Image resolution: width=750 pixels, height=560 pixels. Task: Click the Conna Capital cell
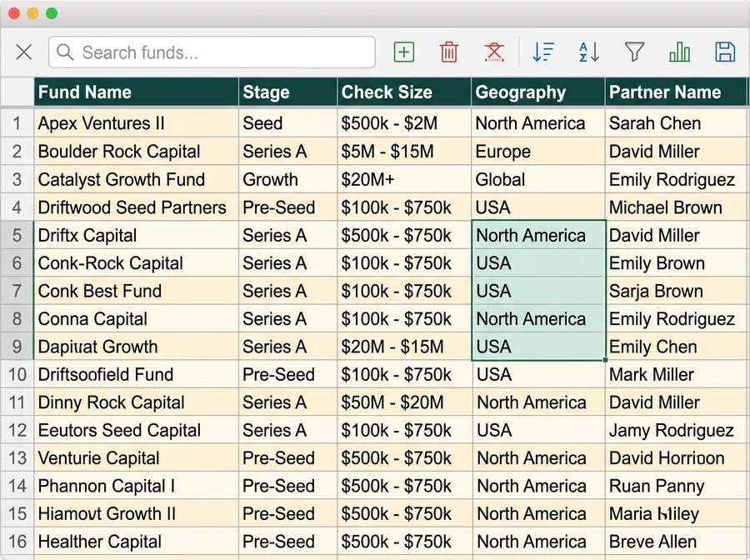tap(137, 318)
